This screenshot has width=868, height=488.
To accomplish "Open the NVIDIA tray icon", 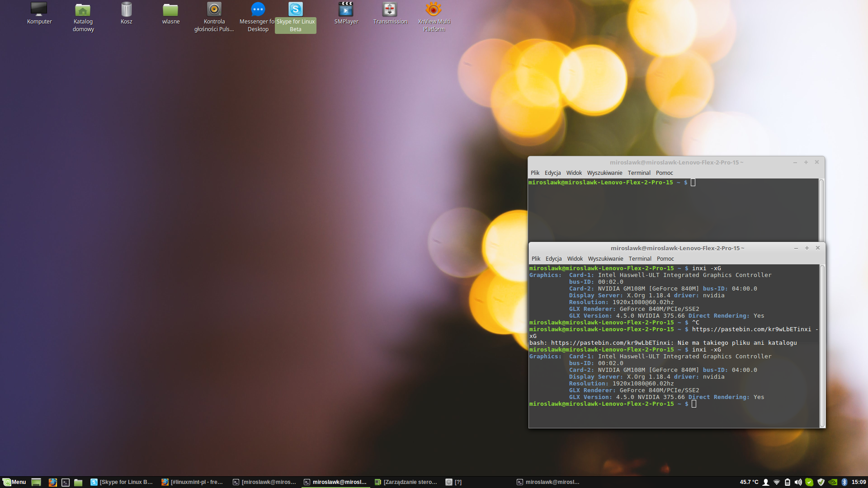I will 833,482.
